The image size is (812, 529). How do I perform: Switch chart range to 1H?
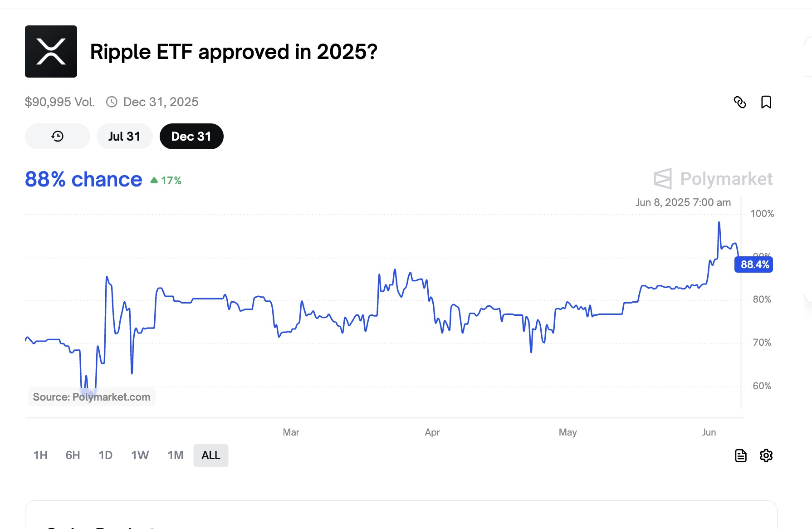pos(40,455)
